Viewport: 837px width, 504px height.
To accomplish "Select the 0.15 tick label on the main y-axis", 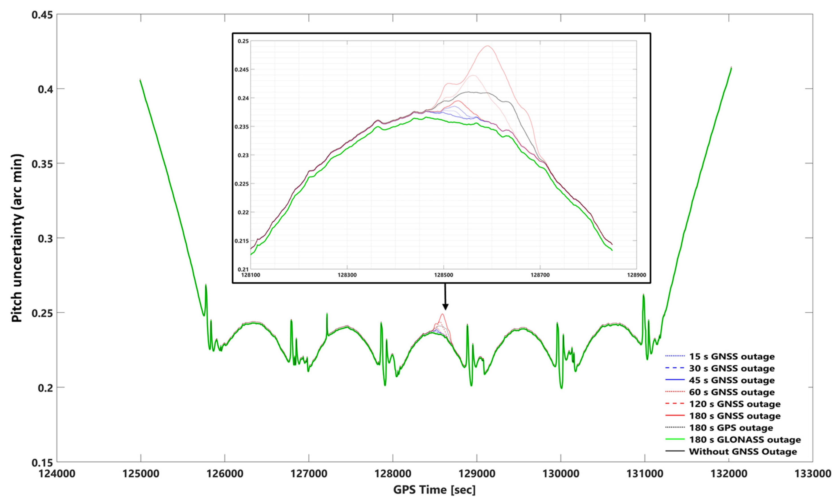I will (42, 462).
